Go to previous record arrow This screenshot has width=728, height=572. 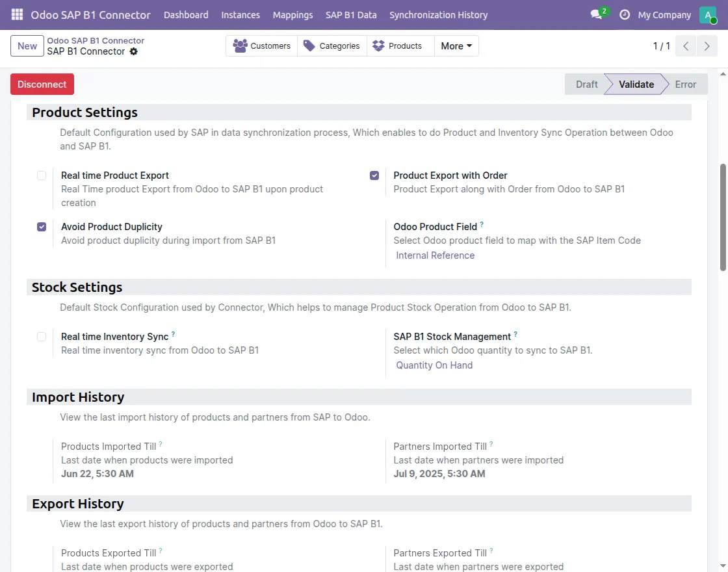(686, 46)
